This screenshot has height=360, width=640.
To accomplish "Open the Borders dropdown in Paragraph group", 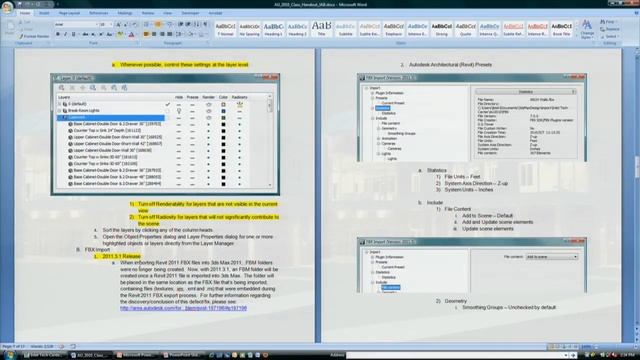I will coord(203,34).
